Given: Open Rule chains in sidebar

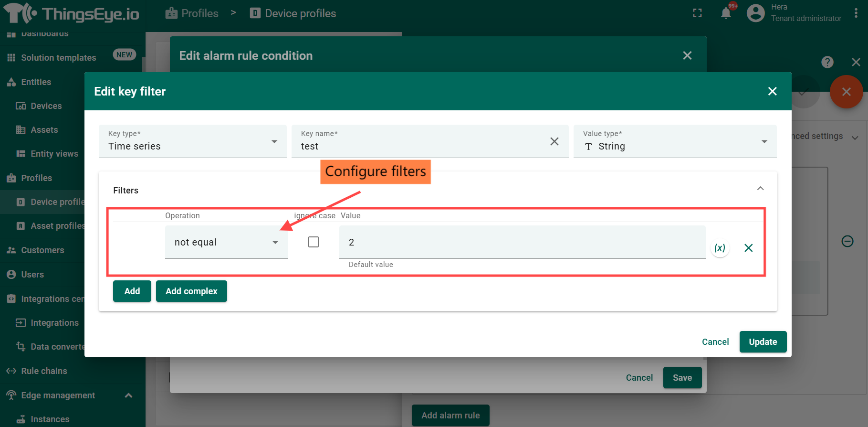Looking at the screenshot, I should (x=44, y=371).
